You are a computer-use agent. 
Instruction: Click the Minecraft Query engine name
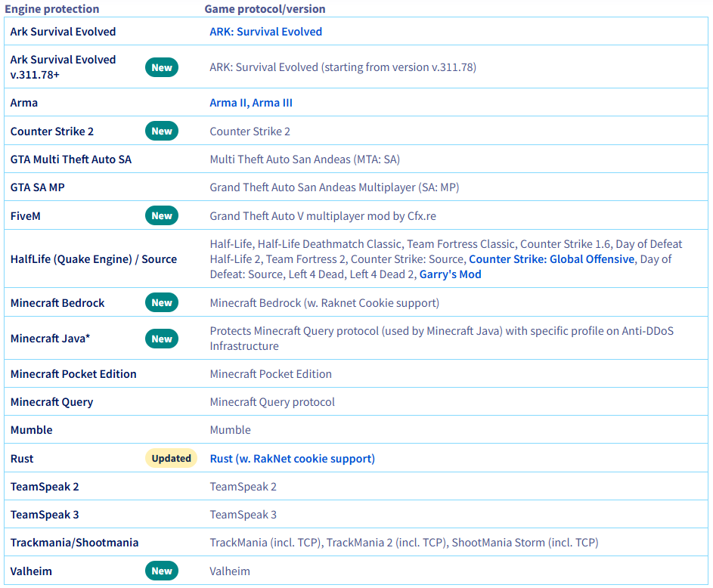click(x=52, y=402)
